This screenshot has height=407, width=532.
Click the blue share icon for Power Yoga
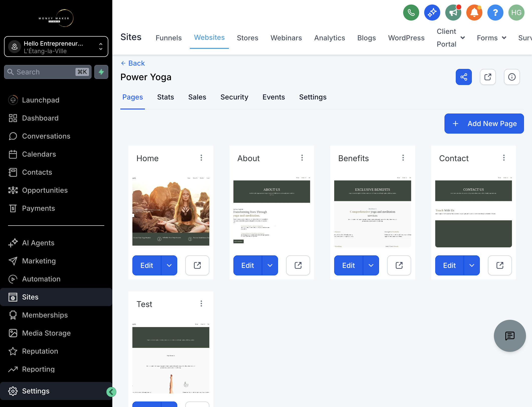(464, 77)
